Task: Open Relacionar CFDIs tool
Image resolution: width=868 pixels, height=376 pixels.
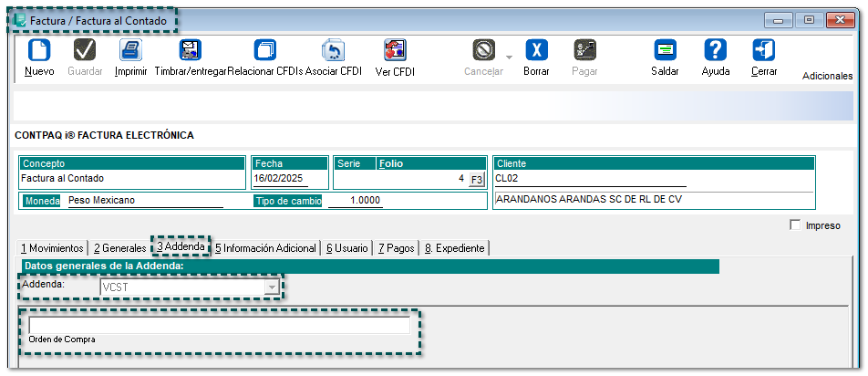Action: (x=265, y=50)
